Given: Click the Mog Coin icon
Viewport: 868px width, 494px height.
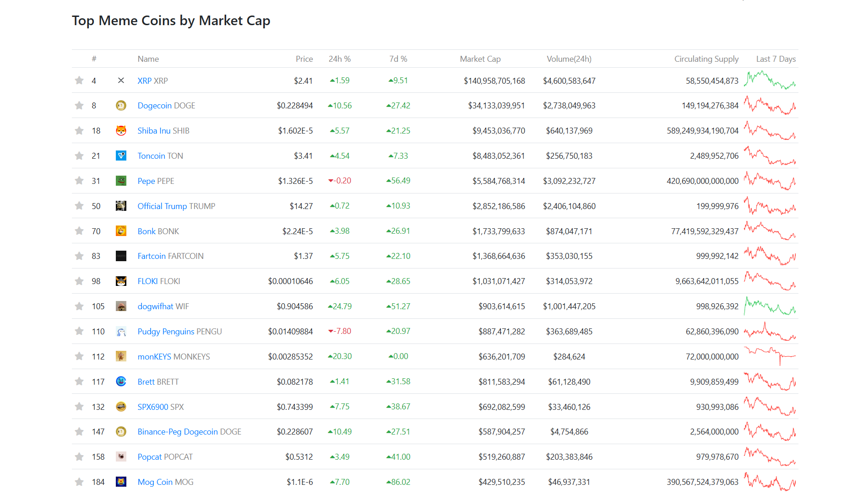Looking at the screenshot, I should [x=121, y=482].
